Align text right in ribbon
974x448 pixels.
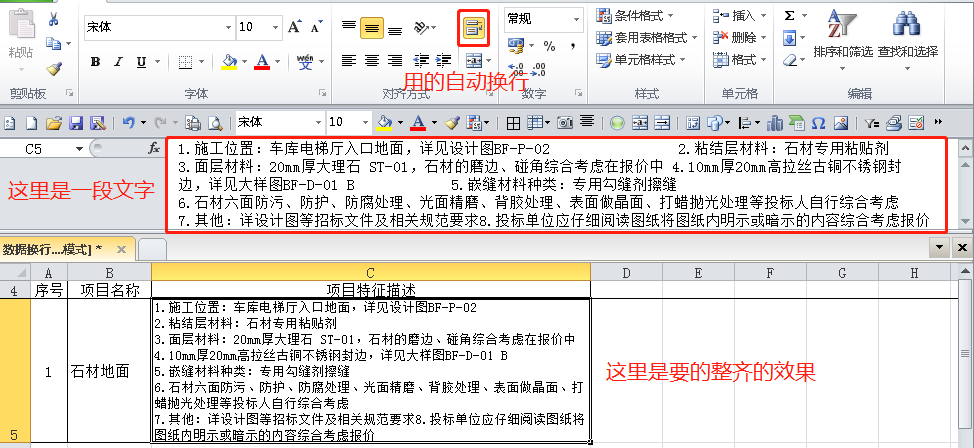(x=394, y=60)
